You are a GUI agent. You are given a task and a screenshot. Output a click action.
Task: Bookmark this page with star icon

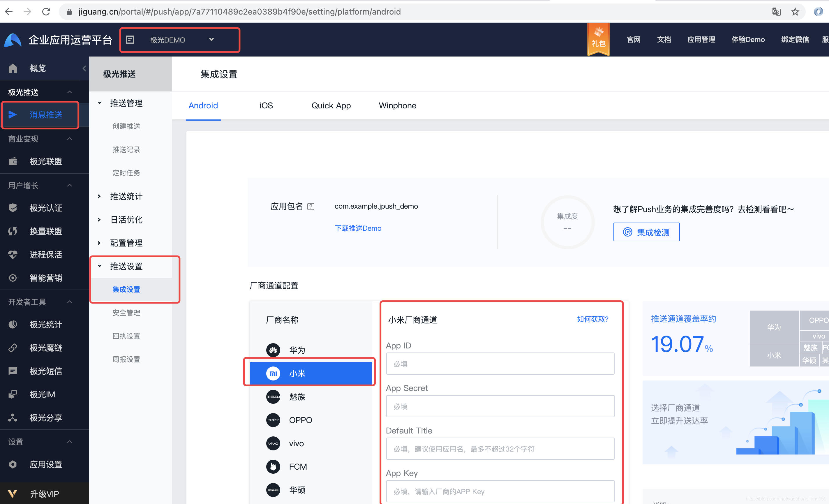pyautogui.click(x=795, y=12)
